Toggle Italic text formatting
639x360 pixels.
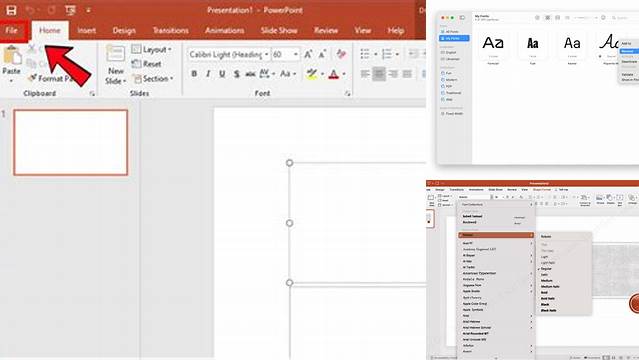click(208, 74)
